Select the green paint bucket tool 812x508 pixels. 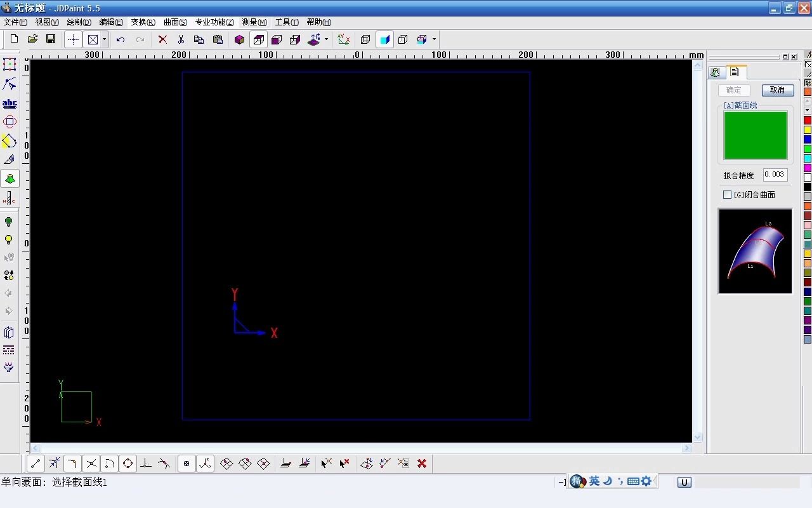coord(10,178)
